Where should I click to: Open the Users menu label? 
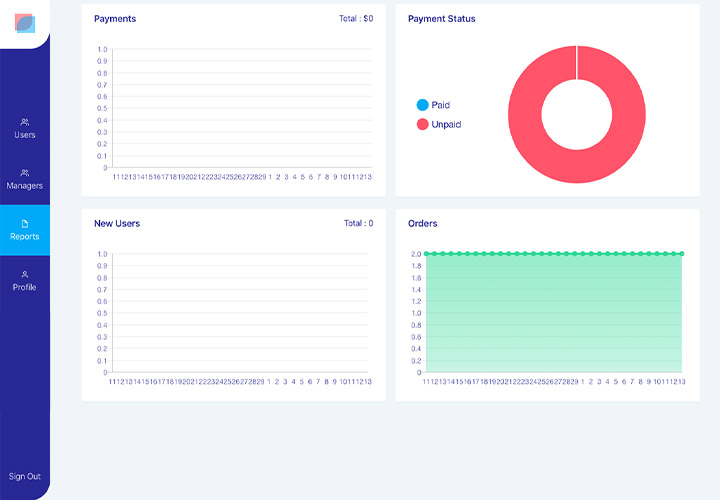pyautogui.click(x=25, y=135)
